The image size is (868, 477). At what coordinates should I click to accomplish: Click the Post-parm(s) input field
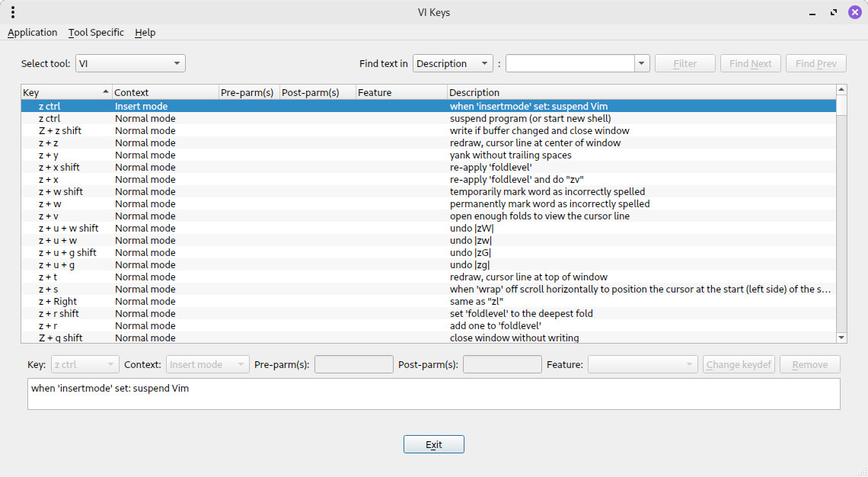click(502, 364)
